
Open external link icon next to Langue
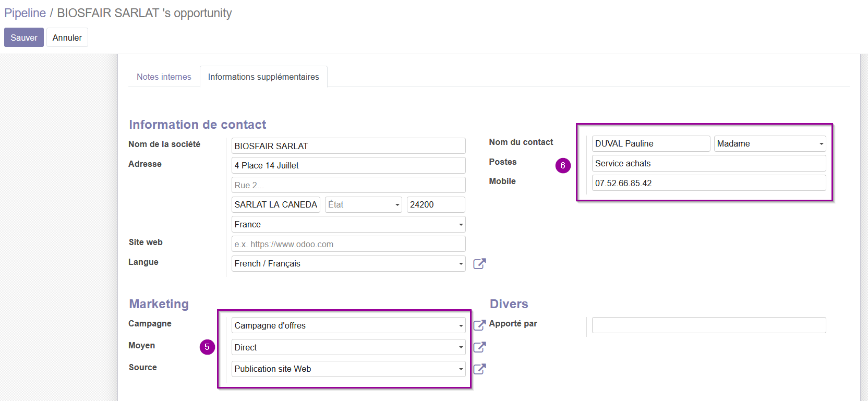479,264
